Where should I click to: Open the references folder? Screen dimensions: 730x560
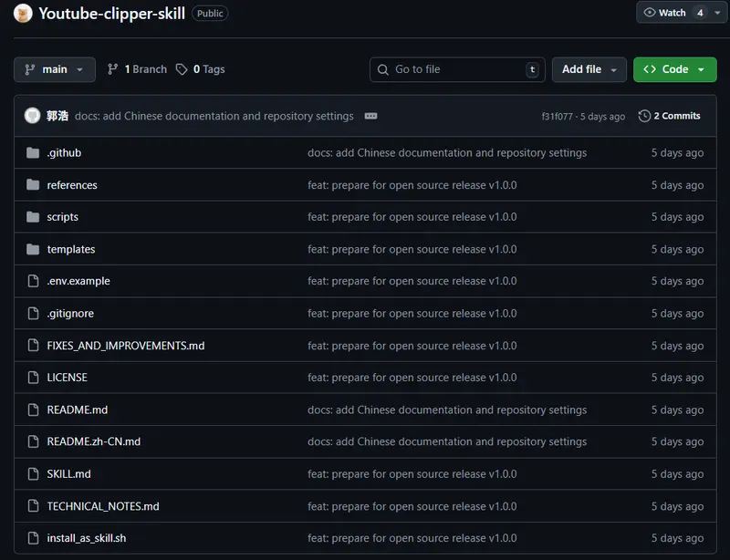(x=72, y=185)
